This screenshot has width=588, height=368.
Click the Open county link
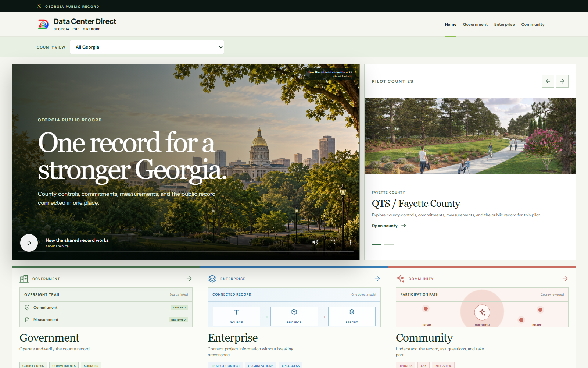[x=389, y=226]
